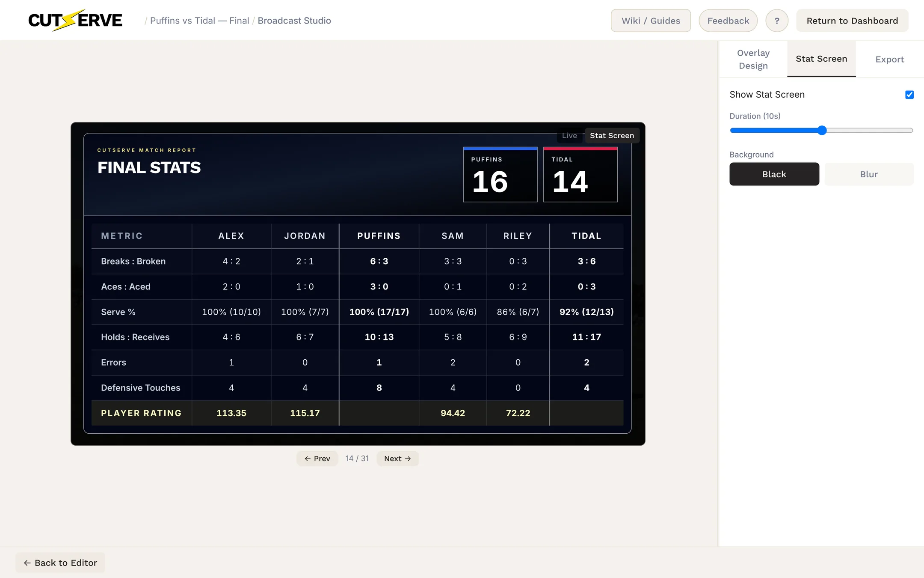Return to Dashboard
The image size is (924, 578).
tap(852, 21)
